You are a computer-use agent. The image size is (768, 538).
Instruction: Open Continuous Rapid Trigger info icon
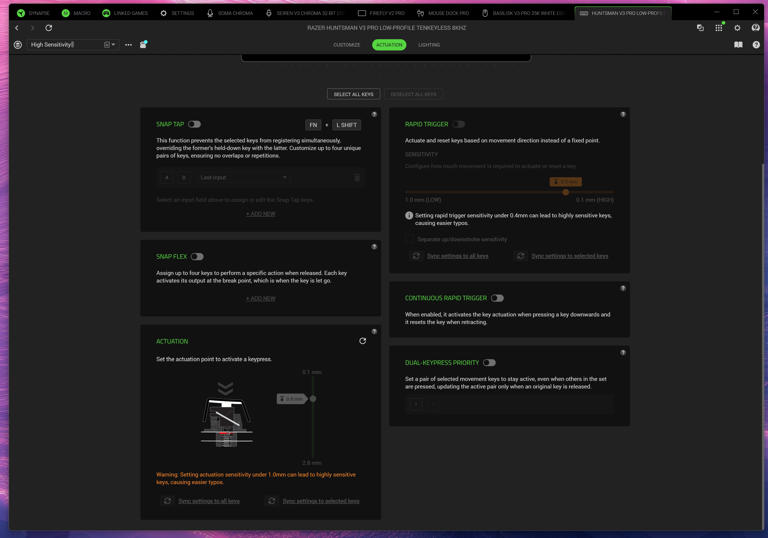pyautogui.click(x=623, y=289)
